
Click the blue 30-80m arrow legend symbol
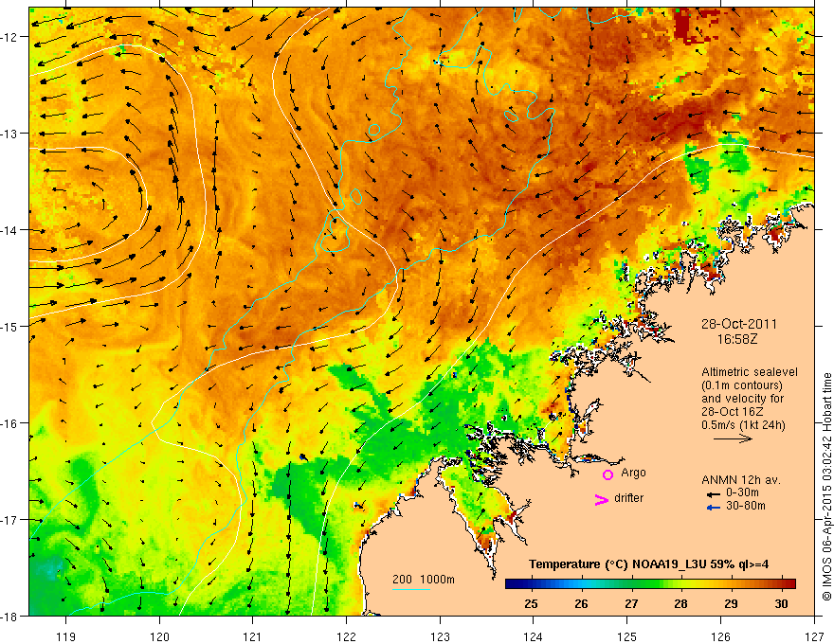713,508
